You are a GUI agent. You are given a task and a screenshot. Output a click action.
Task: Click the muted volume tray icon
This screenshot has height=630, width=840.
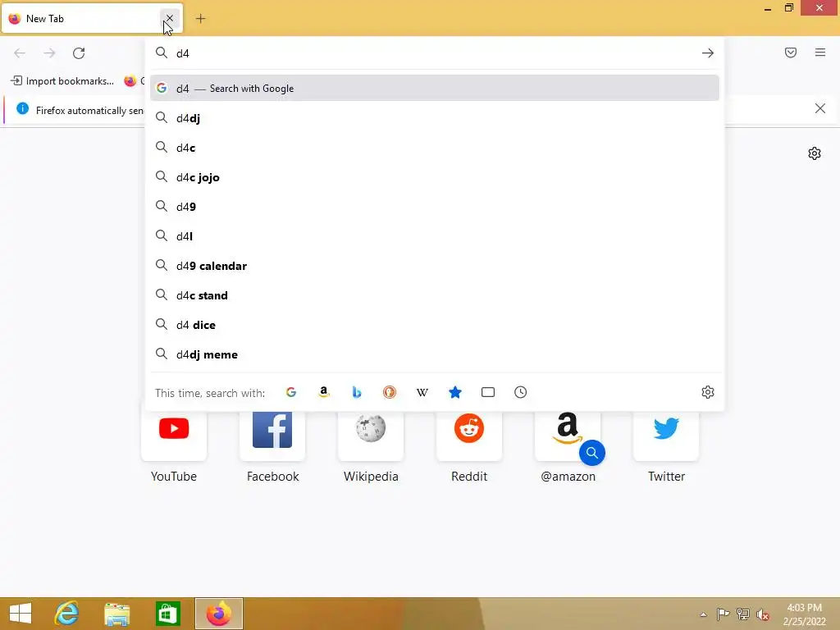763,614
